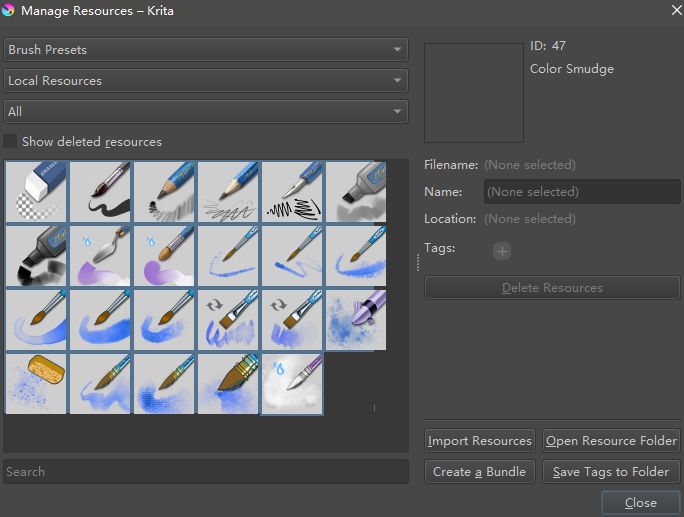Select the eraser brush preset
684x517 pixels.
(x=36, y=192)
